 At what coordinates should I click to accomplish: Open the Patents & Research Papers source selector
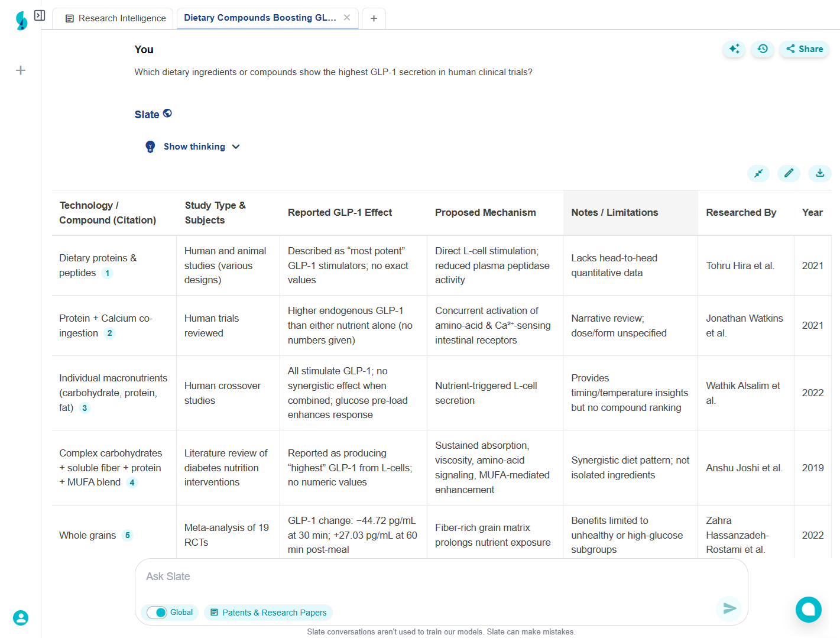pos(268,613)
